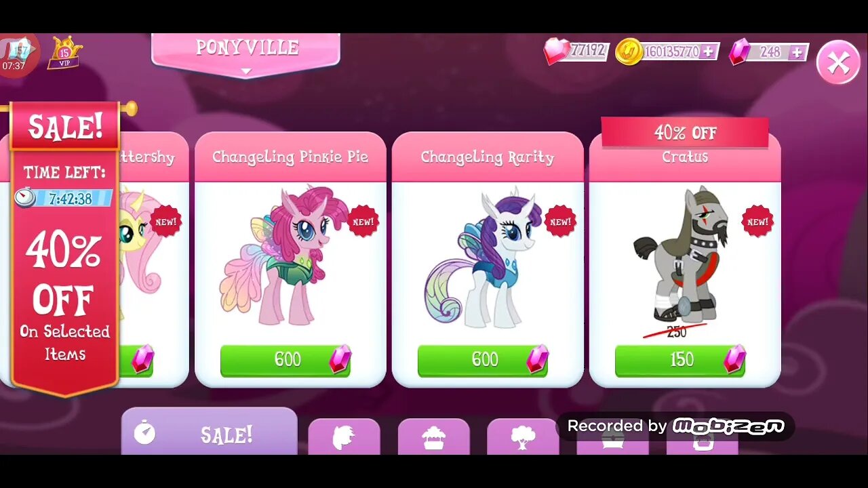The image size is (868, 488).
Task: Open the shop building cupcake tab icon
Action: [x=433, y=437]
